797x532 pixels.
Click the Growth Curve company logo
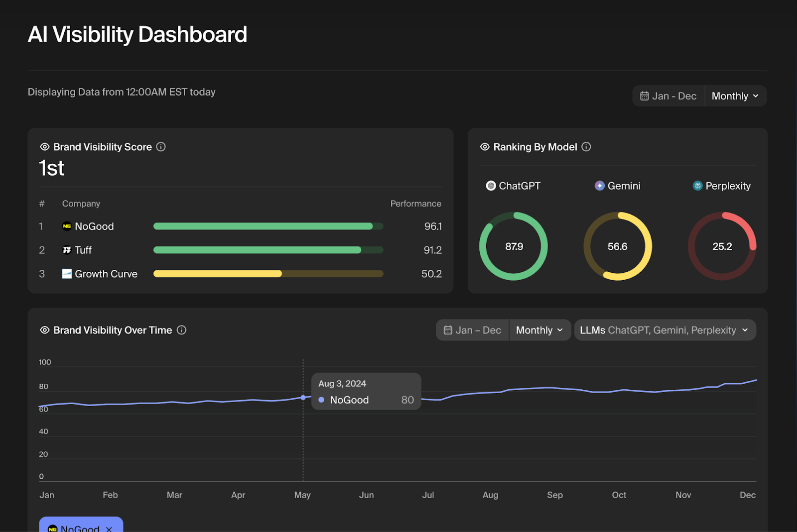coord(67,274)
